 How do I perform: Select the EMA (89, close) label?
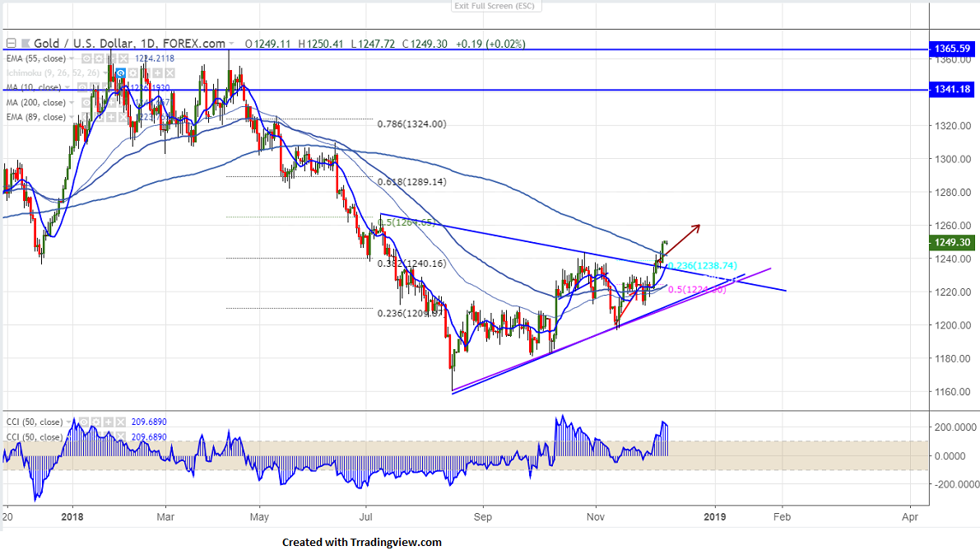(35, 117)
